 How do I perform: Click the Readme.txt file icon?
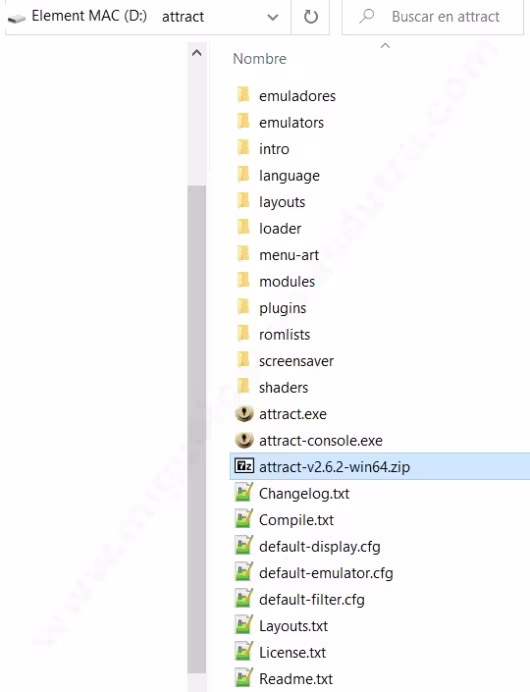click(x=244, y=678)
